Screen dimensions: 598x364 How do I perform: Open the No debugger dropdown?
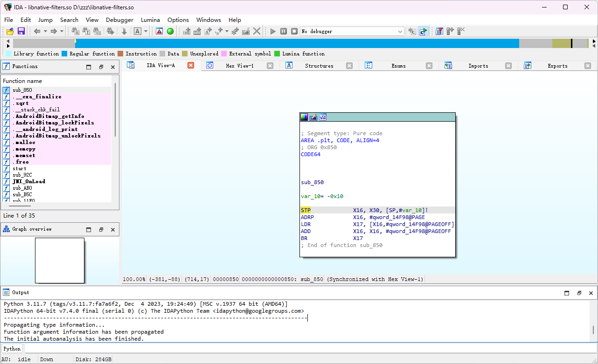352,31
